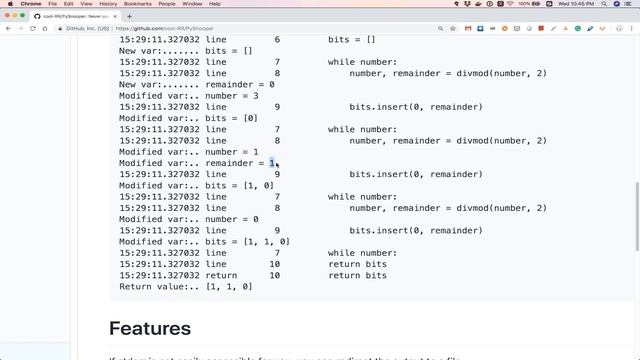Click the page vertical scrollbar thumb
640x360 pixels.
pos(637,216)
